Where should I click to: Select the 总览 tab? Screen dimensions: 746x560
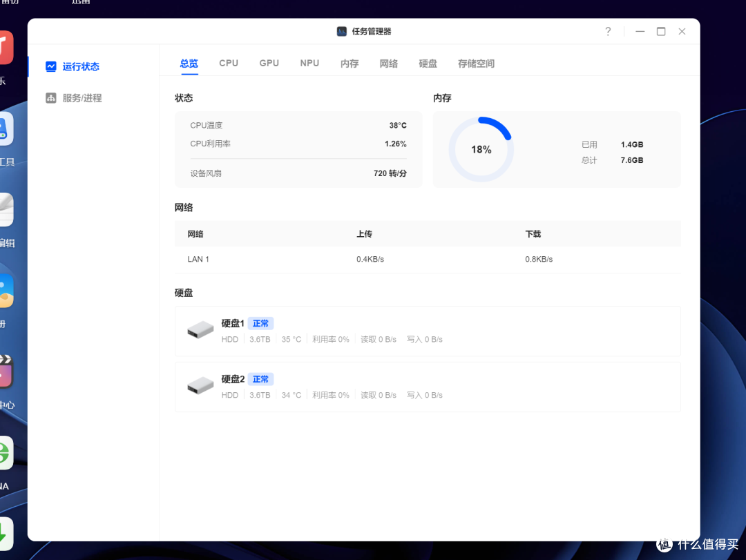click(189, 64)
